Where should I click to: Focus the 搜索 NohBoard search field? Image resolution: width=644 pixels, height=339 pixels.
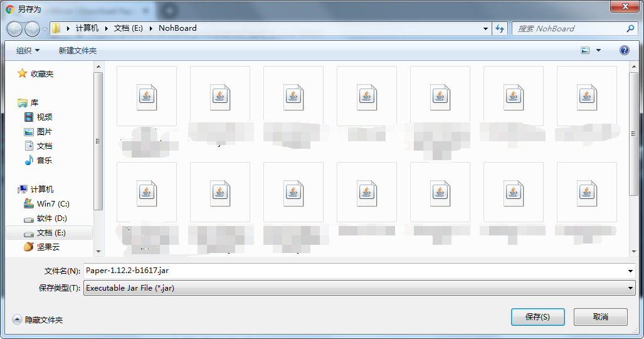coord(569,28)
